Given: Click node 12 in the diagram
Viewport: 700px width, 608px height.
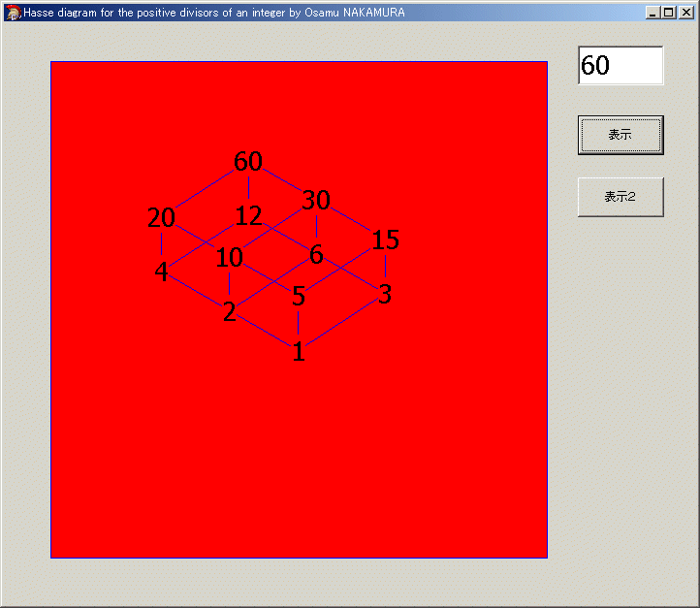Looking at the screenshot, I should (x=248, y=215).
